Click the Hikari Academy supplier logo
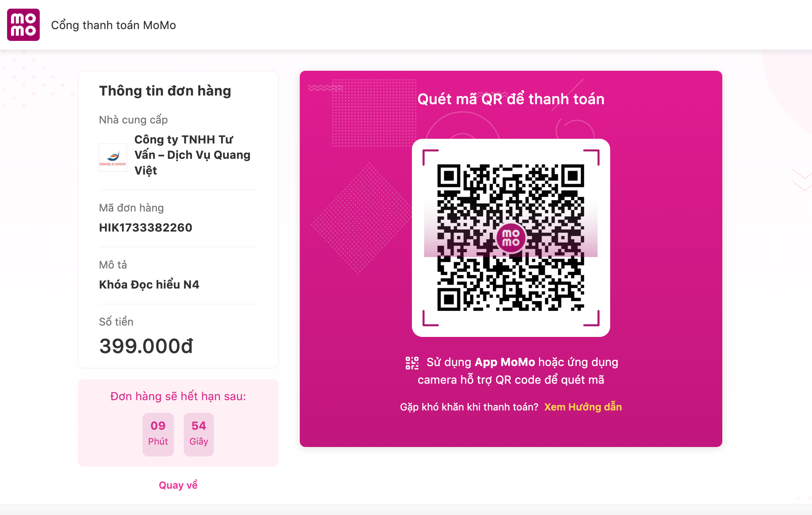This screenshot has width=812, height=515. point(113,157)
